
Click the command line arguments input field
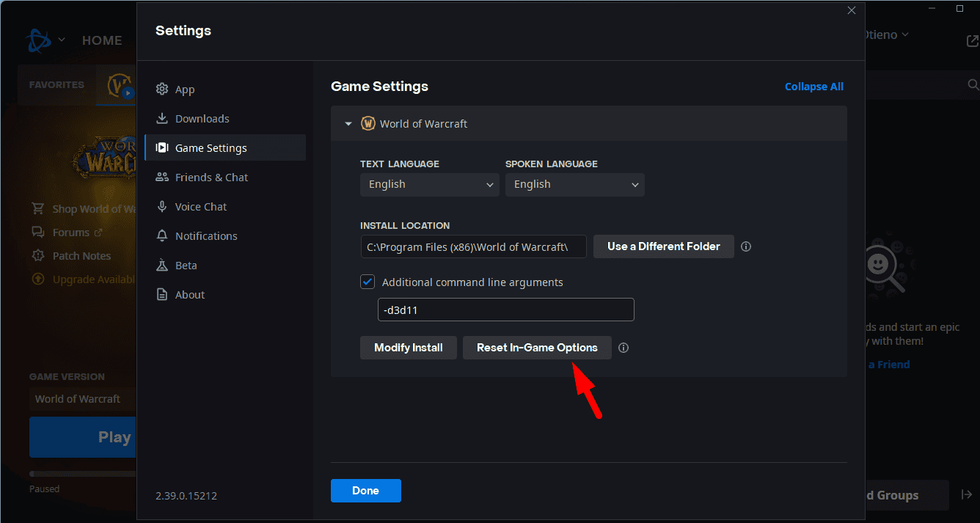click(505, 310)
